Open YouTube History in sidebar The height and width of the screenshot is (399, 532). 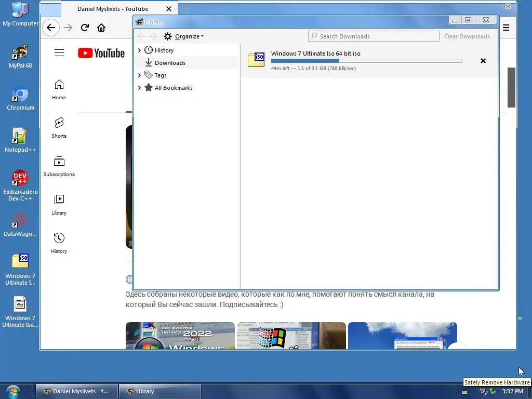pos(59,243)
